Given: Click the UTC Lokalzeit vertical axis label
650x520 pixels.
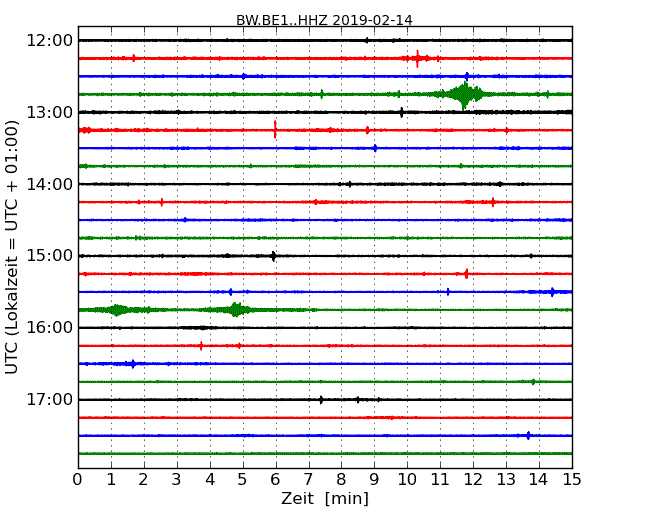Looking at the screenshot, I should click(12, 247).
